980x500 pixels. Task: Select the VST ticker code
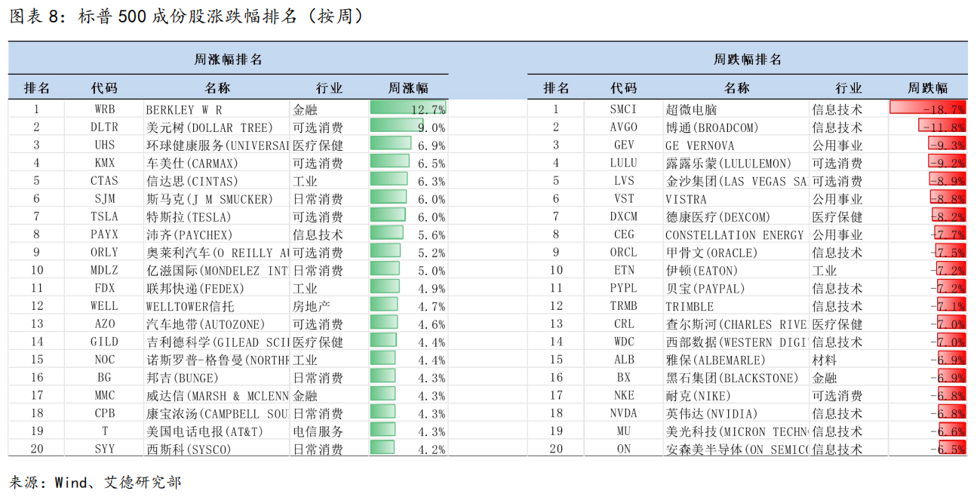tap(624, 199)
